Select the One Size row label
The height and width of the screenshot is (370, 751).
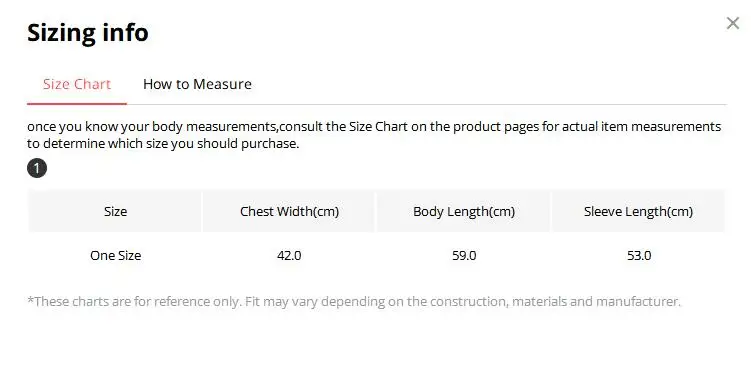coord(115,256)
